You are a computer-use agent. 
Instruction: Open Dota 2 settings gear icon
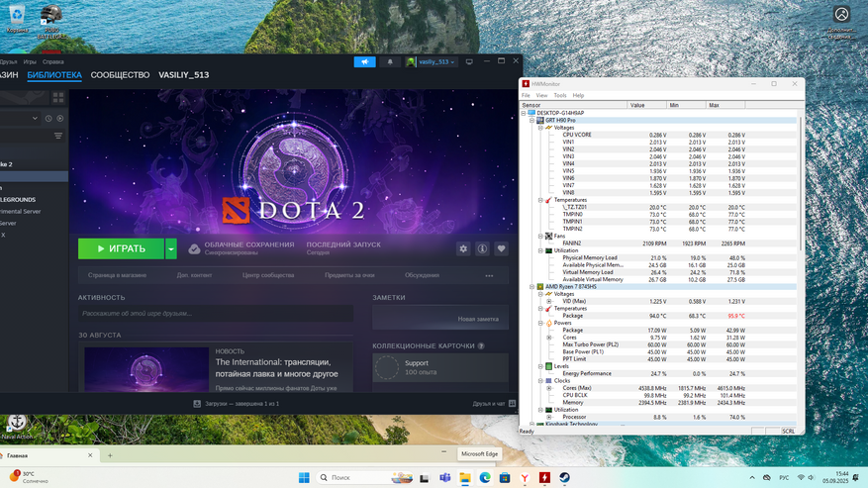tap(463, 248)
